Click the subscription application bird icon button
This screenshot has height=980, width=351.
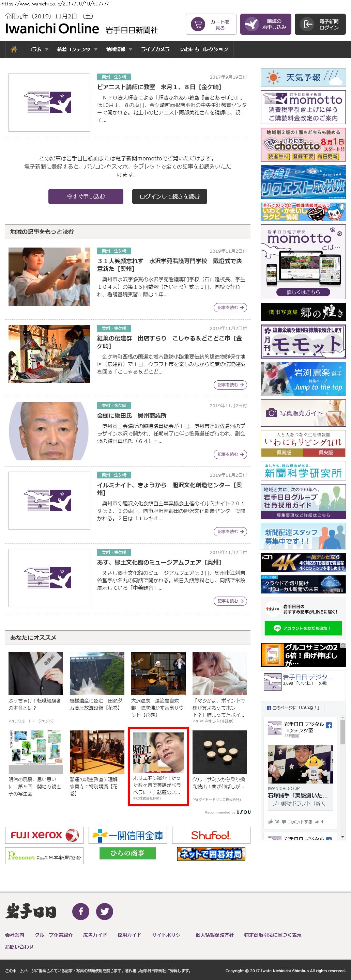coord(265,25)
